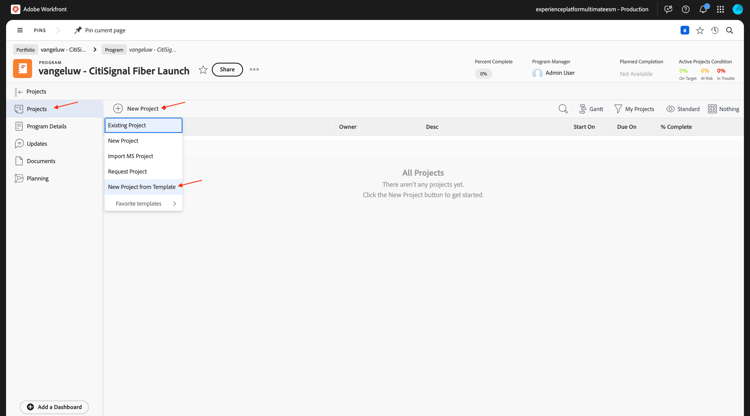Click the 0% Percent Complete indicator

click(x=483, y=74)
